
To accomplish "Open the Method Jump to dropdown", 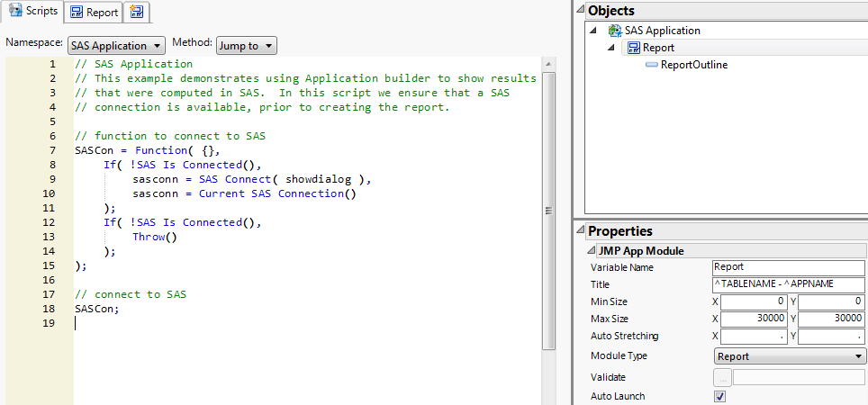I will pos(247,45).
